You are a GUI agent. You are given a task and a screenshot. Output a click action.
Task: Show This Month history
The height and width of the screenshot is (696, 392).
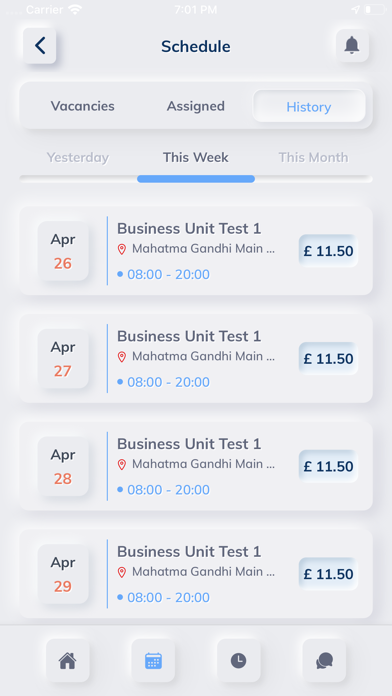click(x=313, y=158)
